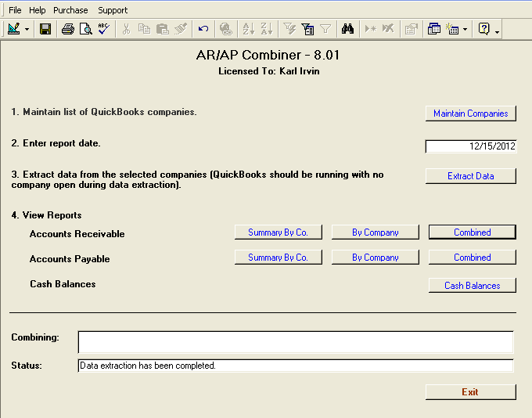
Task: Click the Filter By Selection icon
Action: 289,29
